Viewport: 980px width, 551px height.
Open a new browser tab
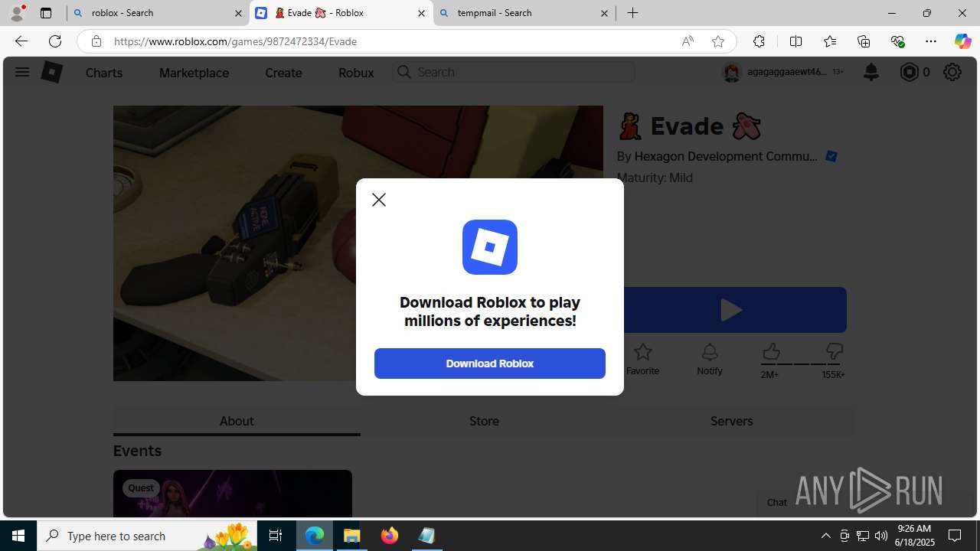coord(632,13)
